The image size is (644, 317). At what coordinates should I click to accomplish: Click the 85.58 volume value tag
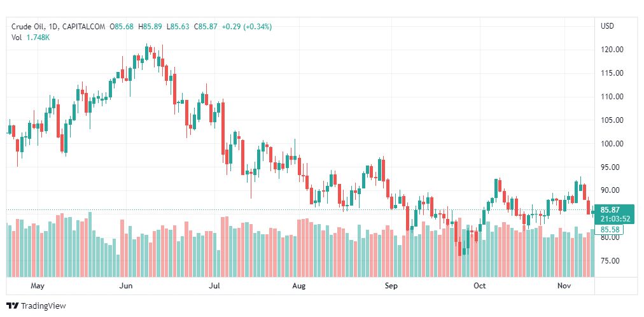pyautogui.click(x=610, y=229)
